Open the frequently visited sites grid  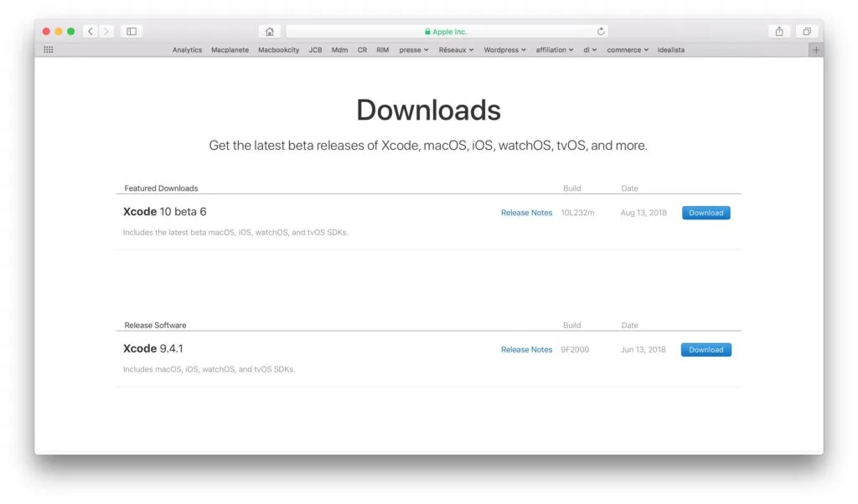(x=48, y=49)
